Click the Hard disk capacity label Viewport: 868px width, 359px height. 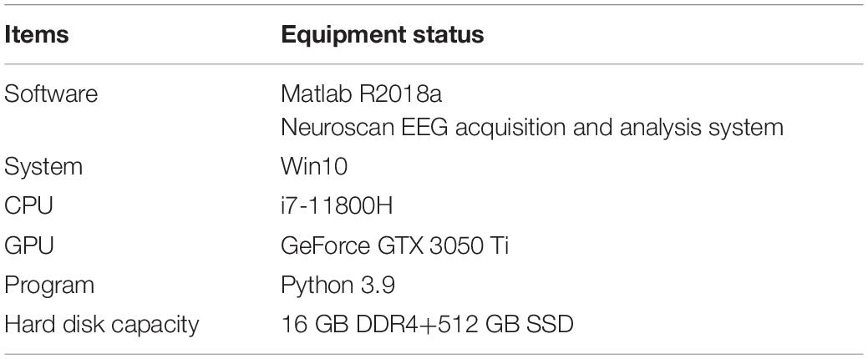click(101, 326)
